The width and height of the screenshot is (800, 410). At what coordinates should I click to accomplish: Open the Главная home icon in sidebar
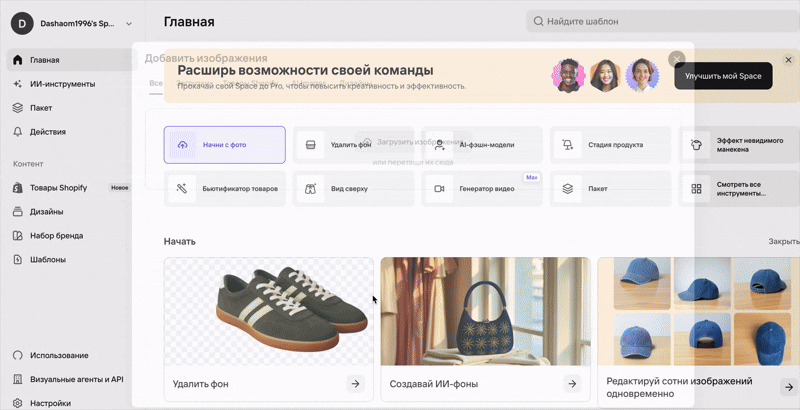pos(18,60)
